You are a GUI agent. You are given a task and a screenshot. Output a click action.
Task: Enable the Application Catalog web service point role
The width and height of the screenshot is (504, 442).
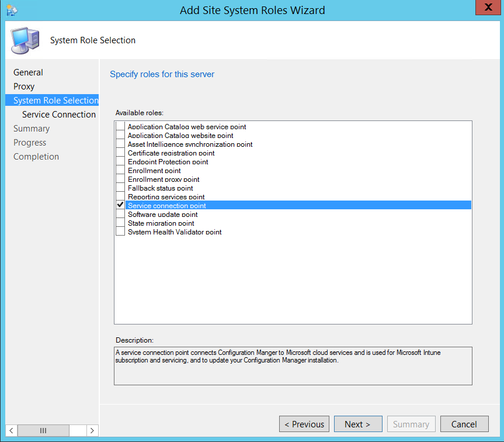pyautogui.click(x=120, y=126)
